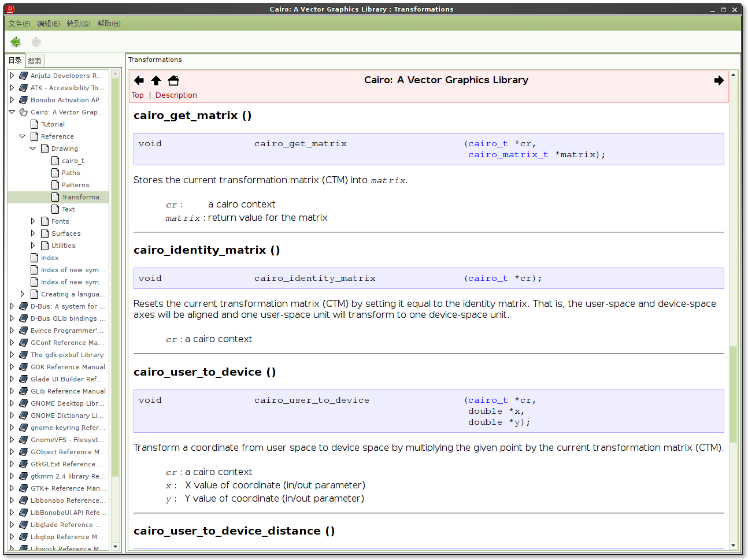Open the cairo_matrix_t type link
The height and width of the screenshot is (560, 748).
click(x=508, y=155)
